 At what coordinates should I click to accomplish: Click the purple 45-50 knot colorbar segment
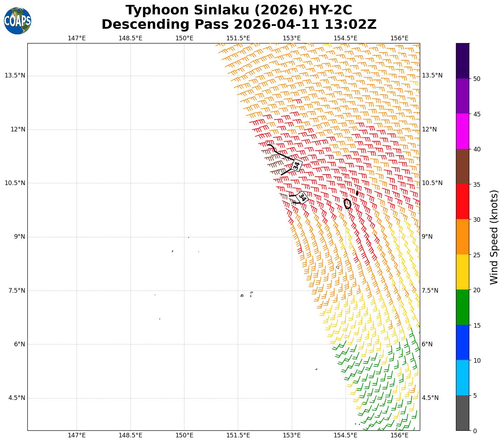click(x=462, y=96)
